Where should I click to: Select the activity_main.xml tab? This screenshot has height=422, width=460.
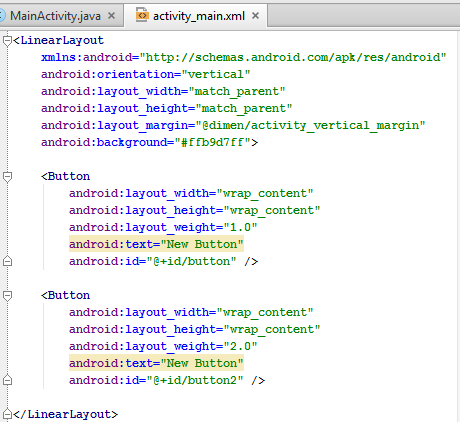(196, 16)
